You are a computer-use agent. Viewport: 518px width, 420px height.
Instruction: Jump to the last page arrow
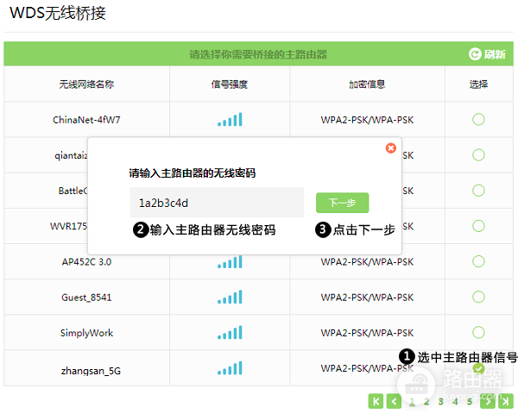click(506, 401)
